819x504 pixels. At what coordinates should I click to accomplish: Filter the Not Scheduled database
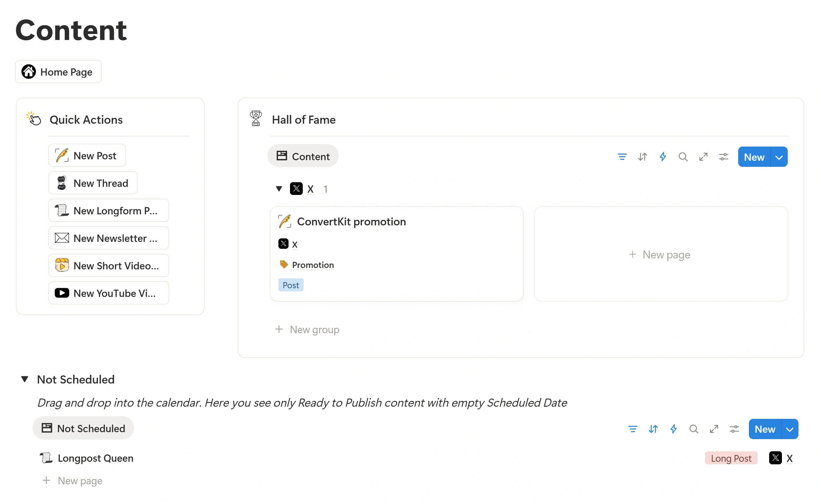632,429
